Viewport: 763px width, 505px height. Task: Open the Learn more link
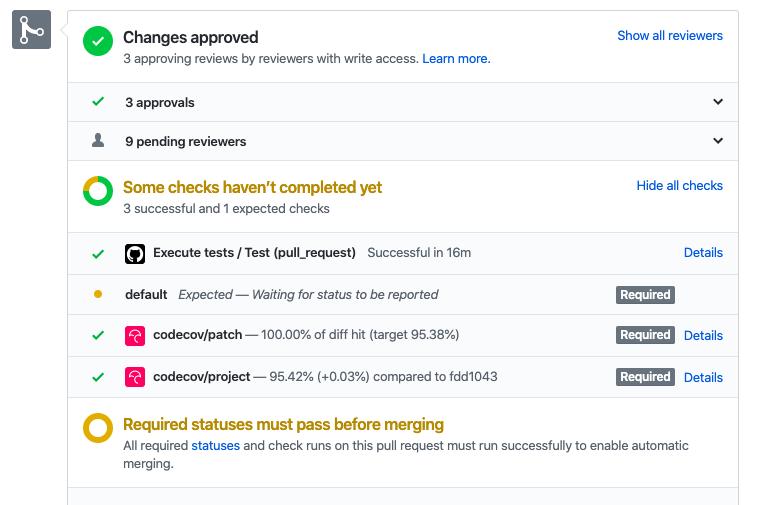point(456,58)
